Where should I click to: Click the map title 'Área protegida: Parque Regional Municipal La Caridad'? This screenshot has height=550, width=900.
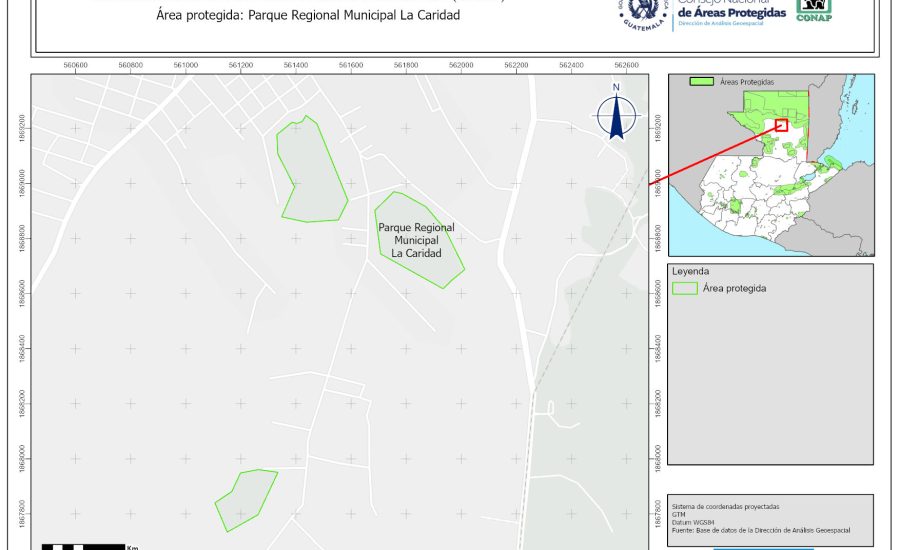tap(308, 15)
